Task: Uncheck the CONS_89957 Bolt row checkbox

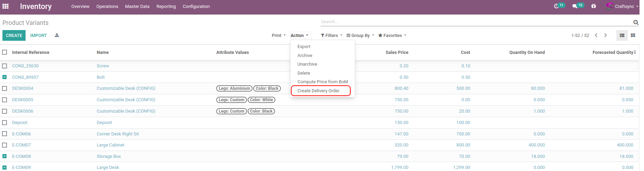Action: tap(4, 77)
